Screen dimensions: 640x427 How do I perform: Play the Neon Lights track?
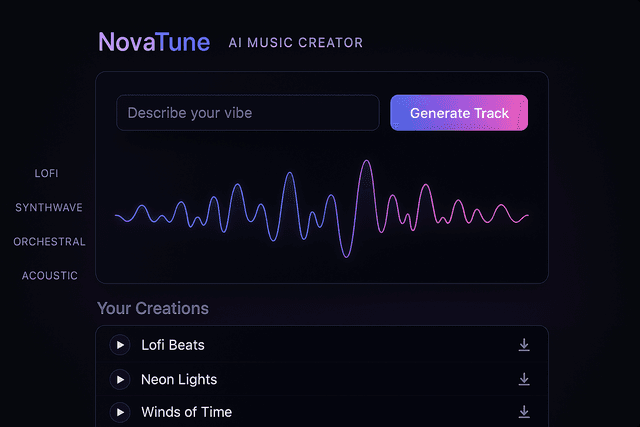[120, 380]
